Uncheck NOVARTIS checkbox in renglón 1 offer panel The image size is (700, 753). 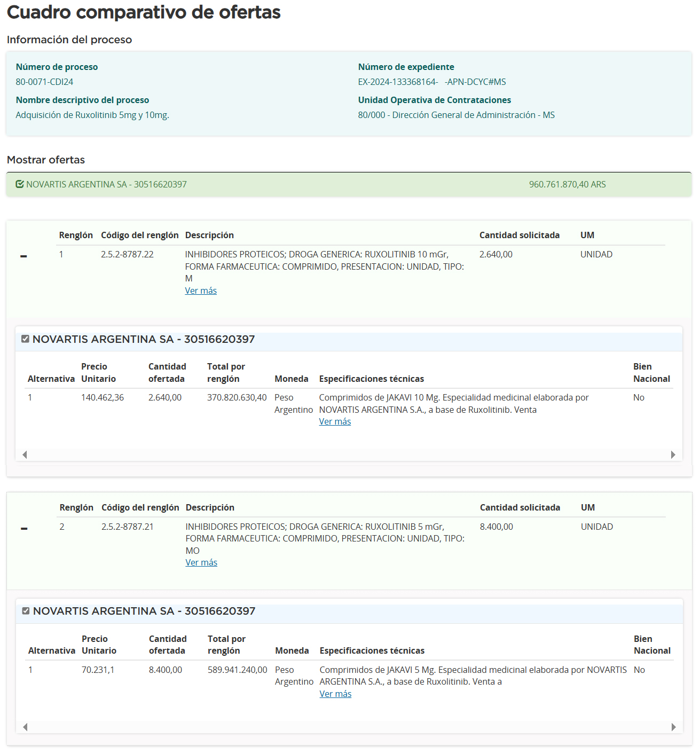tap(25, 339)
